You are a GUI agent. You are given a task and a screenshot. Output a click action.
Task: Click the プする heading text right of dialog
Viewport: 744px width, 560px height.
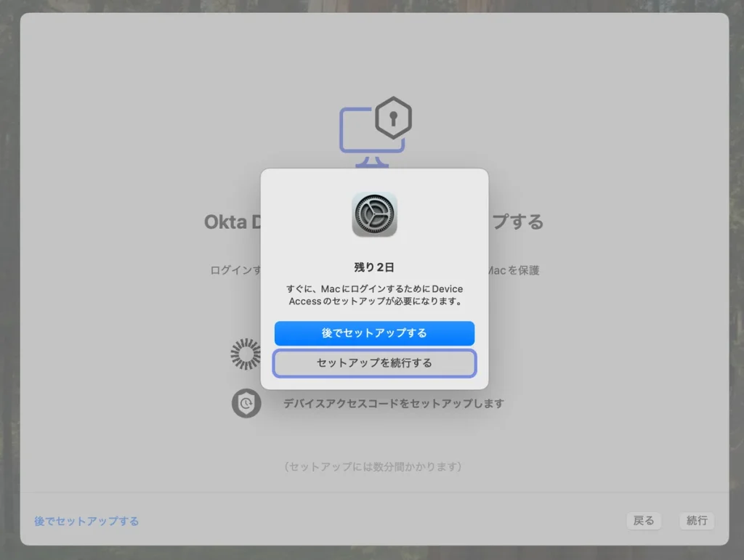tap(516, 222)
